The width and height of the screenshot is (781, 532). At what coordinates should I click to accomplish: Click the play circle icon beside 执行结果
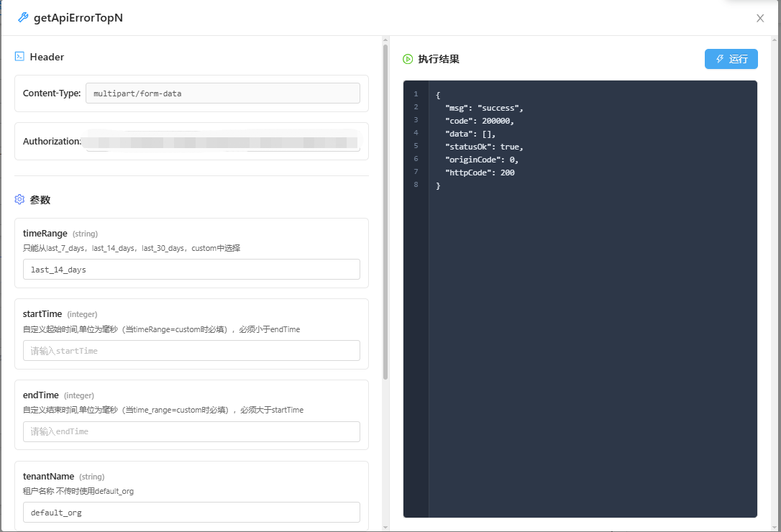(408, 59)
